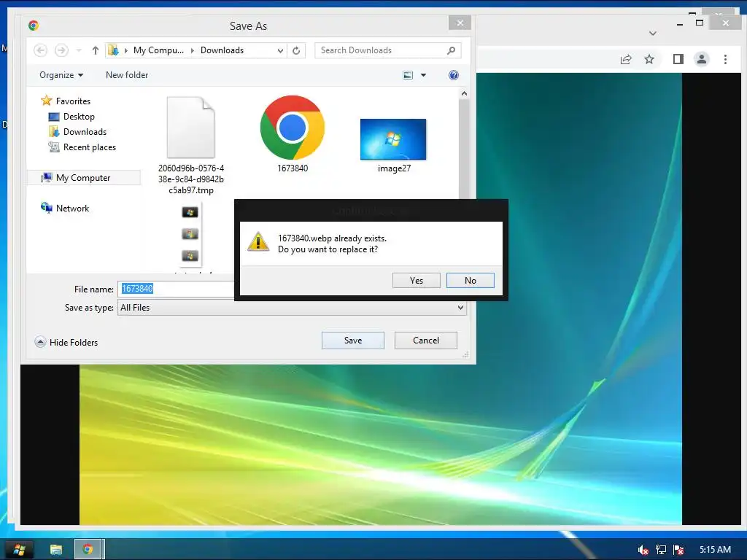Image resolution: width=747 pixels, height=560 pixels.
Task: Select Downloads in the navigation pane
Action: click(x=77, y=132)
